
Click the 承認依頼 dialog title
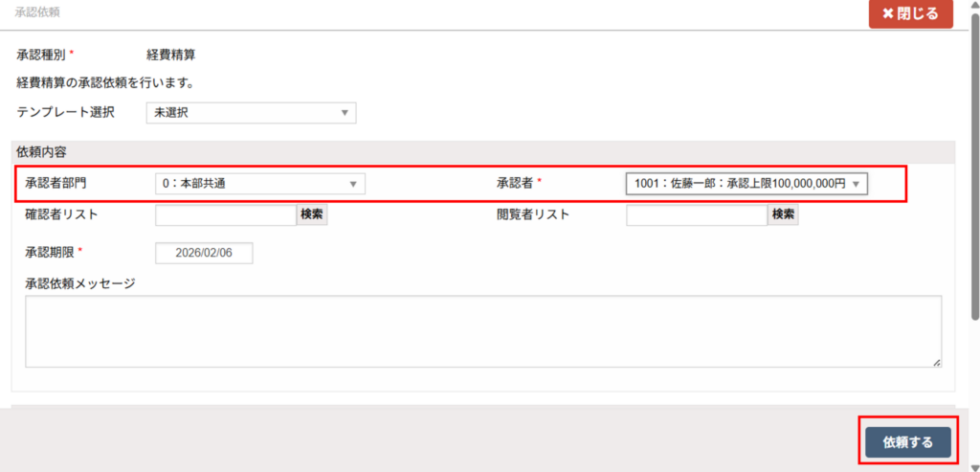(x=37, y=12)
